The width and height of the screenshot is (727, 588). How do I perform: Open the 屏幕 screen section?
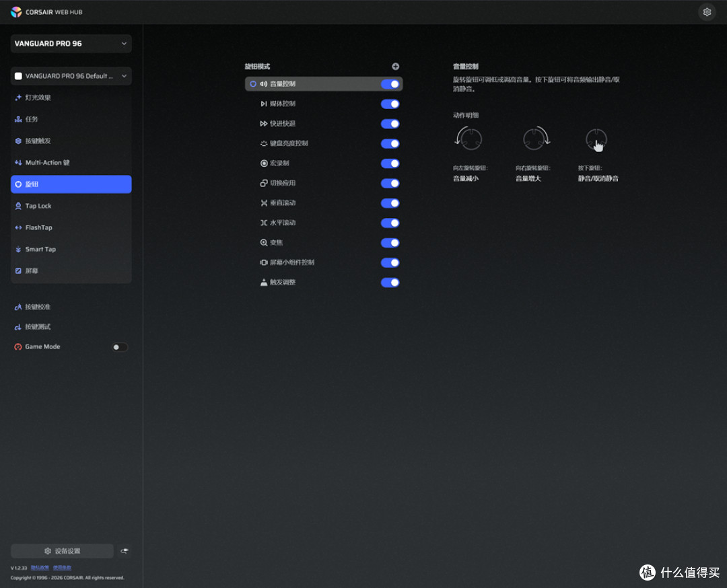(x=71, y=271)
